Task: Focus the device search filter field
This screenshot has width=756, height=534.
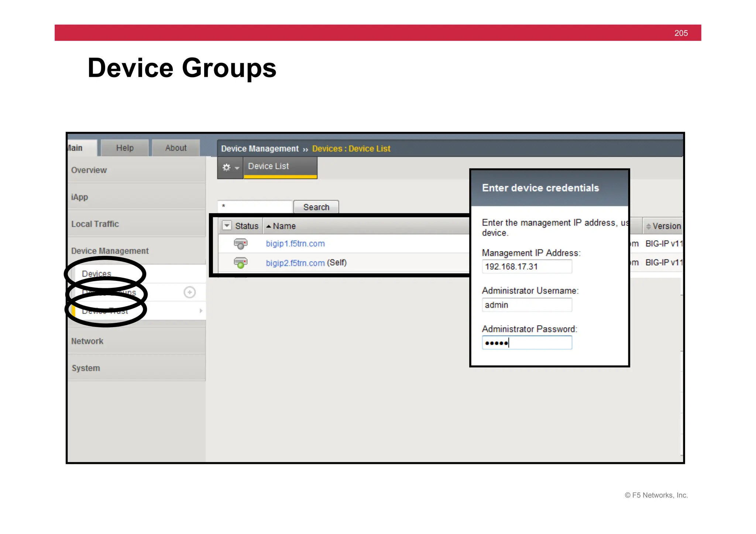Action: click(255, 207)
